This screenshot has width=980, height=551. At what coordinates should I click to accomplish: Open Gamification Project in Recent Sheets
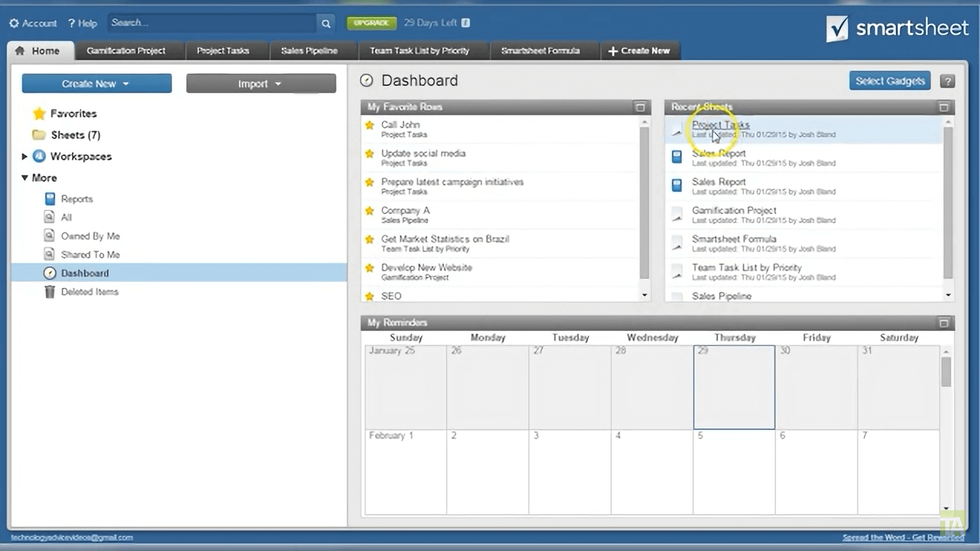pos(733,210)
